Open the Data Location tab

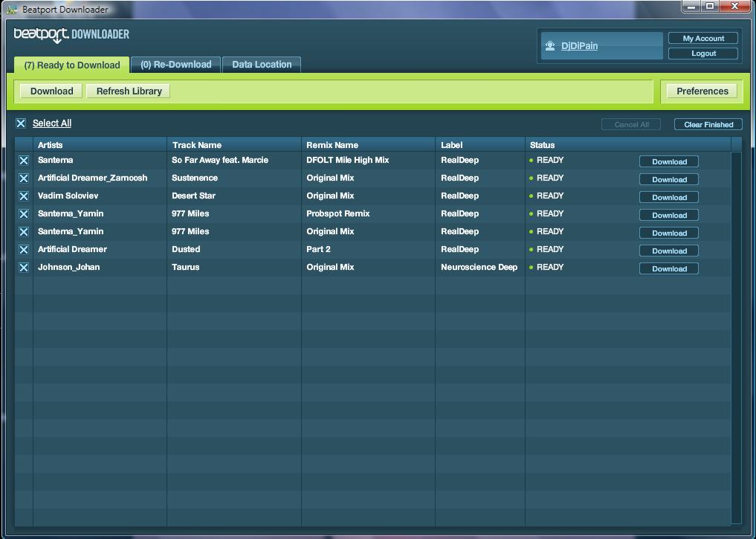(x=262, y=65)
